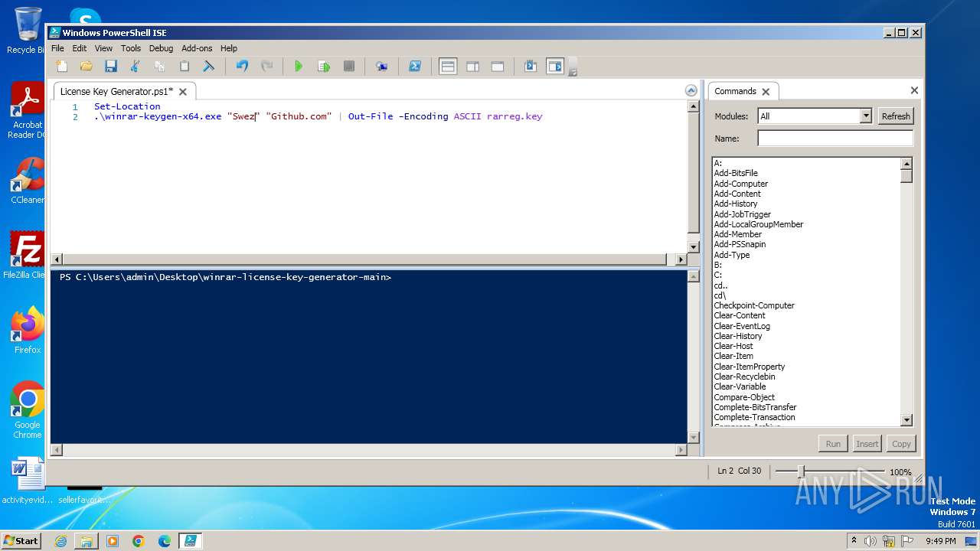Launch Internet Explorer from taskbar

tap(60, 541)
